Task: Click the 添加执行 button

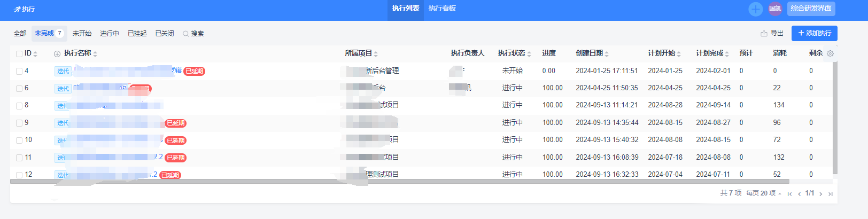Action: [x=814, y=33]
